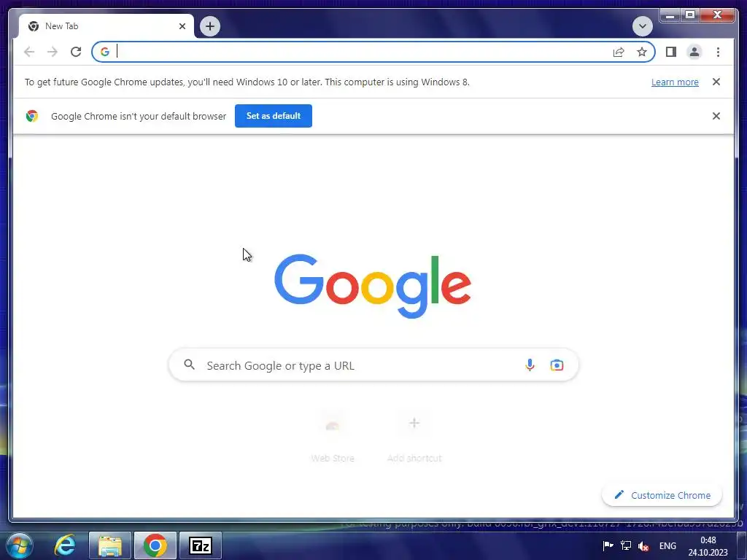Open the Windows Start orb
Screen dimensions: 747x560
(20, 545)
